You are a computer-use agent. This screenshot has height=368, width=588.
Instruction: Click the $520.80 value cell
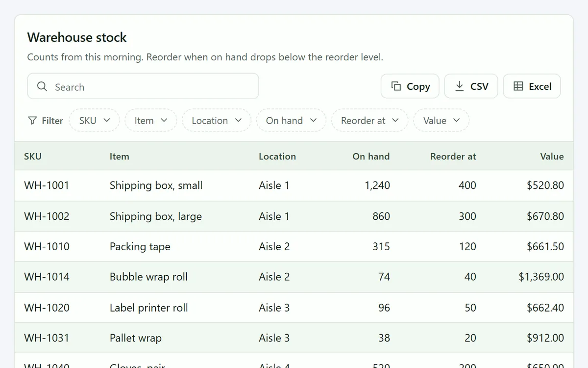(545, 185)
